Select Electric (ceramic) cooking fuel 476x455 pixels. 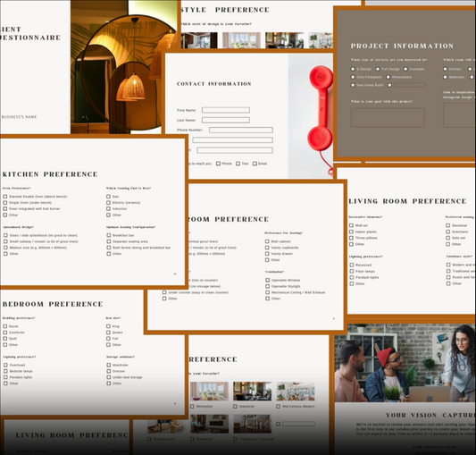coord(108,202)
